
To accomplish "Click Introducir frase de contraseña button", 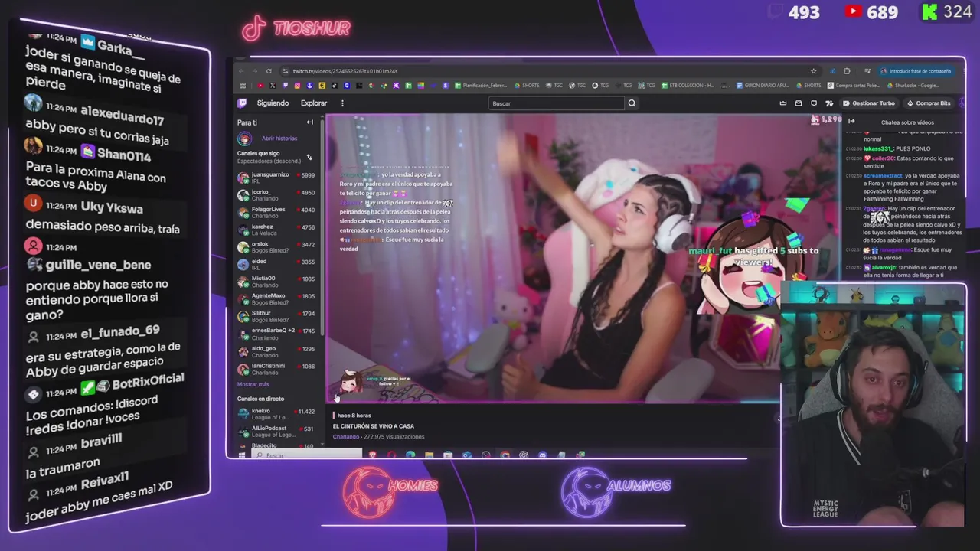I will coord(916,71).
